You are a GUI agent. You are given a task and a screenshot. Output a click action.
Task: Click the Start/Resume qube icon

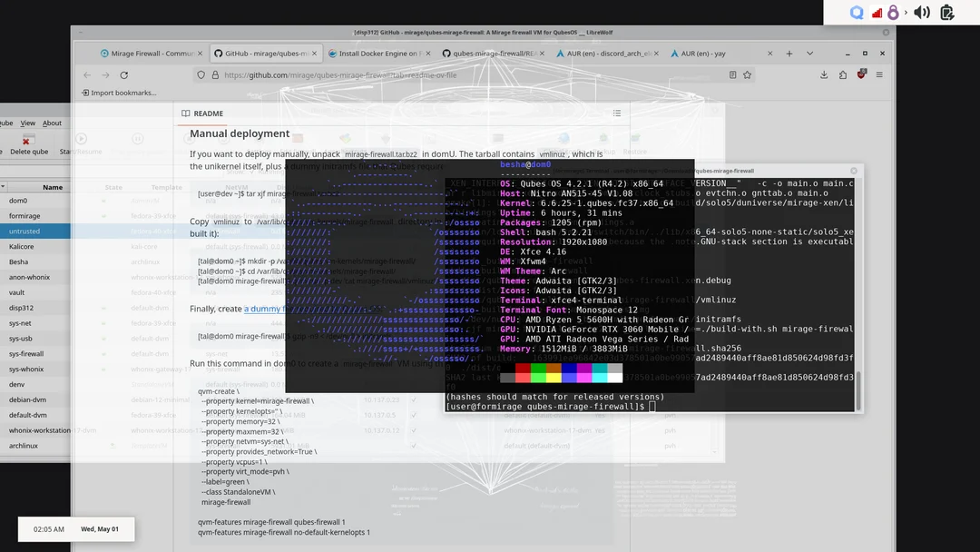click(x=81, y=138)
